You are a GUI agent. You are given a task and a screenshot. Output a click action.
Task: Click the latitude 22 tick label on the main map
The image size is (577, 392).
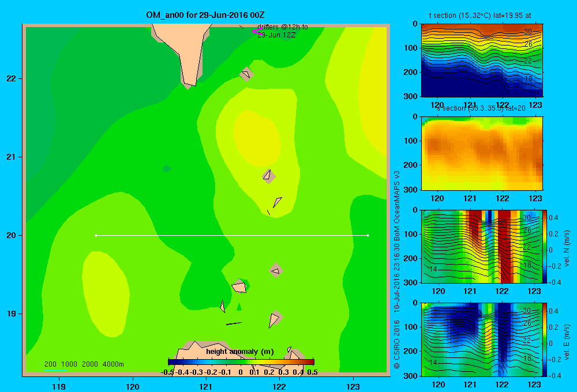click(12, 79)
